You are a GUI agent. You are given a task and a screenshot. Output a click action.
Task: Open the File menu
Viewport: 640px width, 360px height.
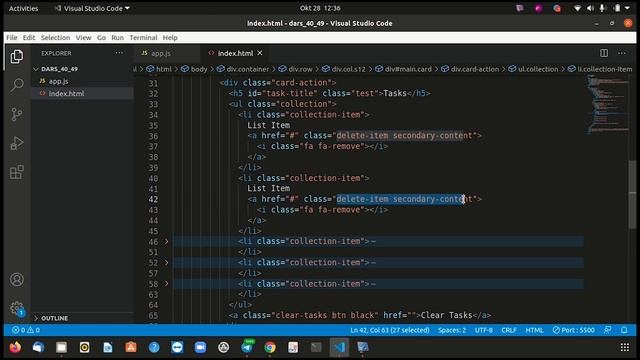[x=11, y=38]
